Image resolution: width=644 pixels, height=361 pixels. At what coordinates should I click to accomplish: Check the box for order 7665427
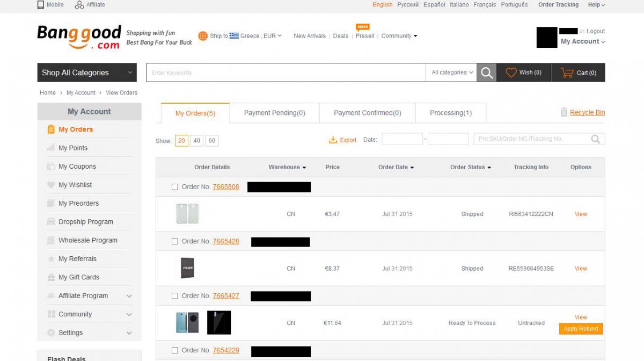(175, 296)
